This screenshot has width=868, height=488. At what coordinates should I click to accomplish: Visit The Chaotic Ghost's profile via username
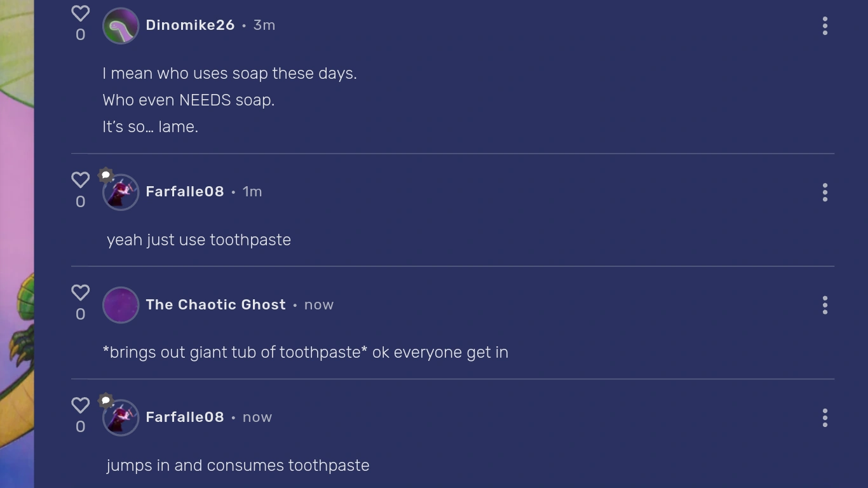click(x=215, y=305)
